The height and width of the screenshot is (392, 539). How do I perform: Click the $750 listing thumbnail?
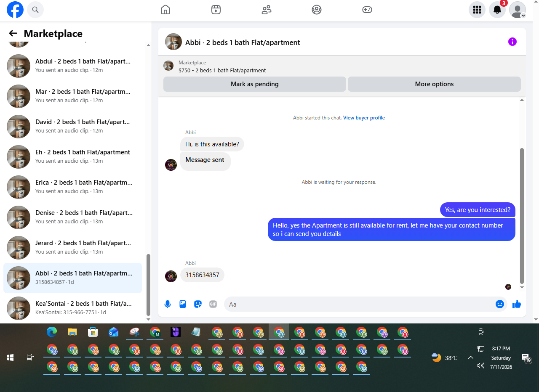(x=168, y=66)
